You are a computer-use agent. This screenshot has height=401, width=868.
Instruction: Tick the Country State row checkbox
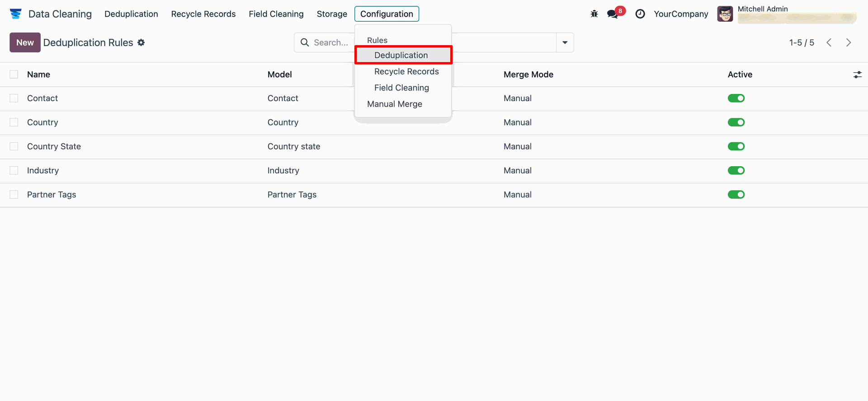pyautogui.click(x=14, y=146)
